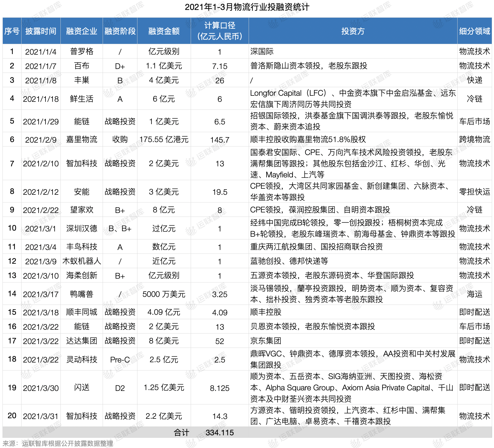Screen dimensions: 494x448
Task: Click the category cell 零担快运
Action: [x=475, y=192]
